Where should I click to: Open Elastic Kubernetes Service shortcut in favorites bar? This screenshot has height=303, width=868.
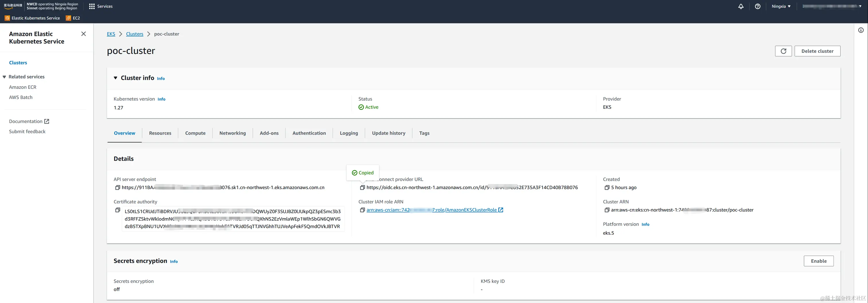coord(32,18)
